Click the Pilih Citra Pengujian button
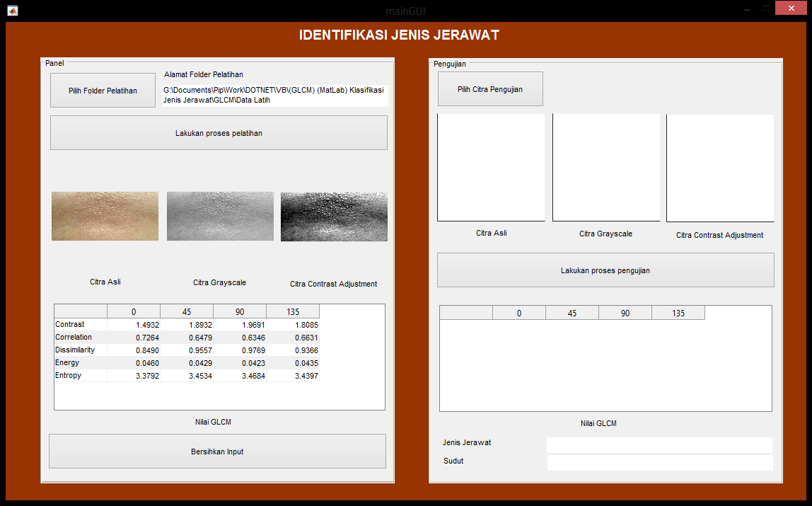Screen dimensions: 812x506 coord(490,89)
